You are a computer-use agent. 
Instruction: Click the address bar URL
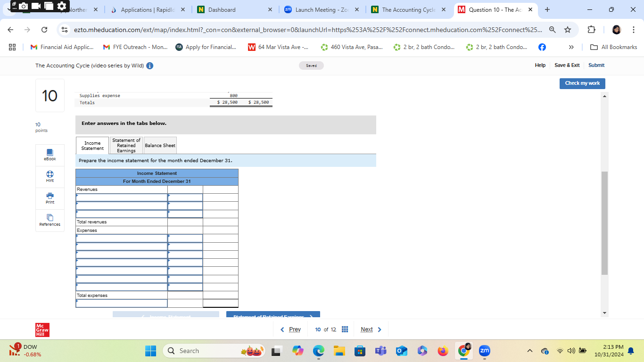coord(308,30)
